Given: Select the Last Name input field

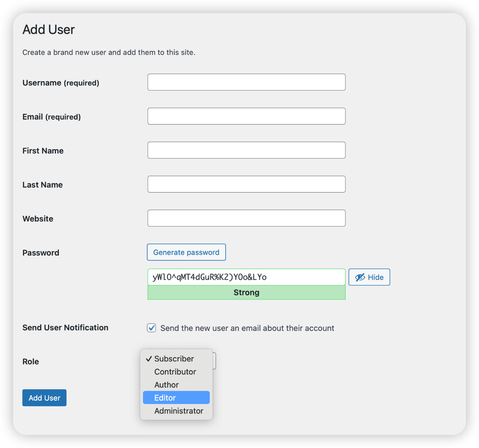Looking at the screenshot, I should tap(246, 184).
